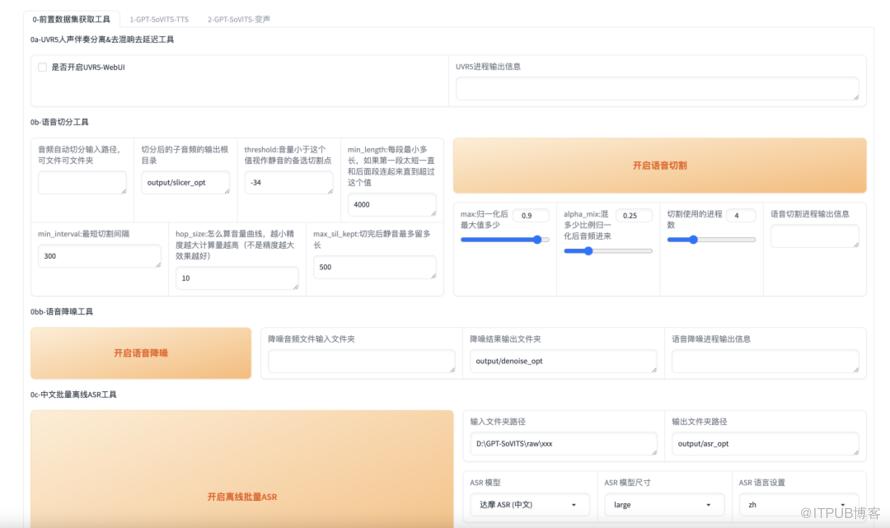Click the min_length field showing 4000

click(391, 205)
